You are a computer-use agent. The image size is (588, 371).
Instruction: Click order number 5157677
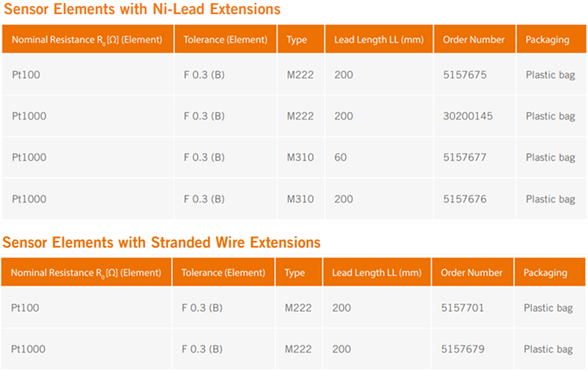pos(465,157)
